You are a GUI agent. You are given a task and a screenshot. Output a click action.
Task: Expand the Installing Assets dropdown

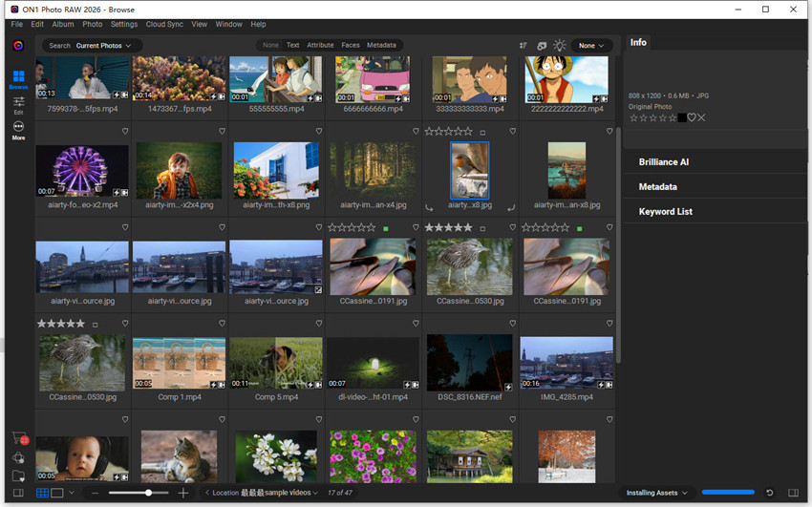click(x=656, y=493)
